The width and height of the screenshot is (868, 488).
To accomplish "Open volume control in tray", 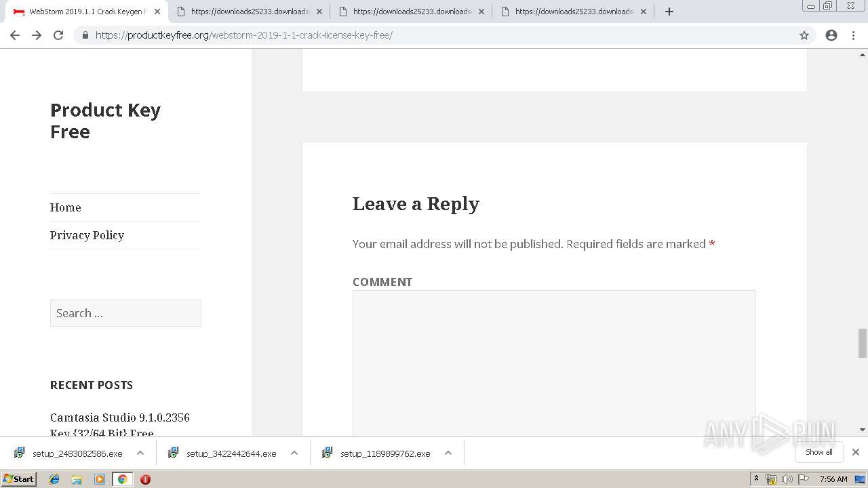I will click(787, 479).
